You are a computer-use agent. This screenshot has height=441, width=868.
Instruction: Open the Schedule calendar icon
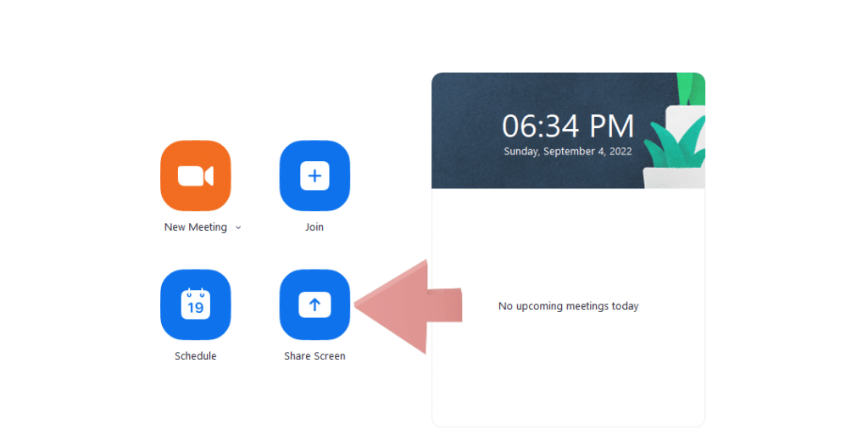coord(196,304)
